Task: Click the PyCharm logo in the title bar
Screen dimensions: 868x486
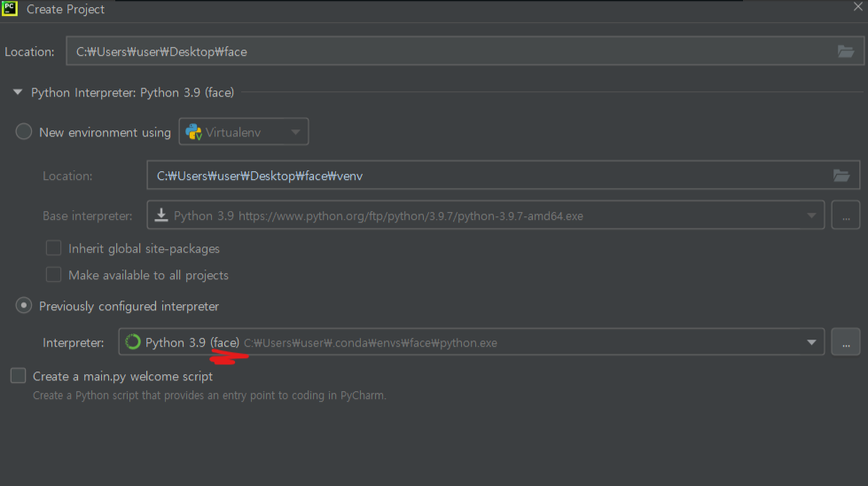Action: 10,8
